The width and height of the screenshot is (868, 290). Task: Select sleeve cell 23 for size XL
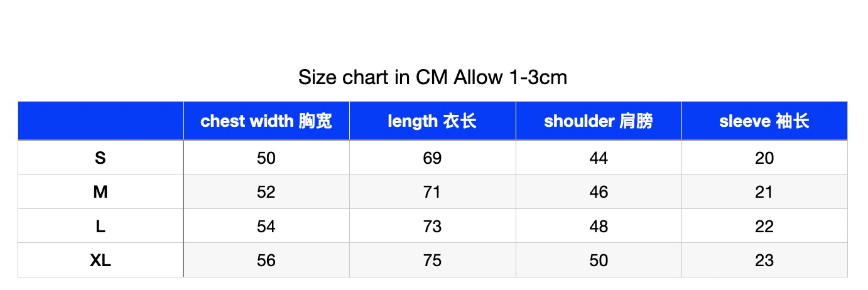tap(764, 260)
